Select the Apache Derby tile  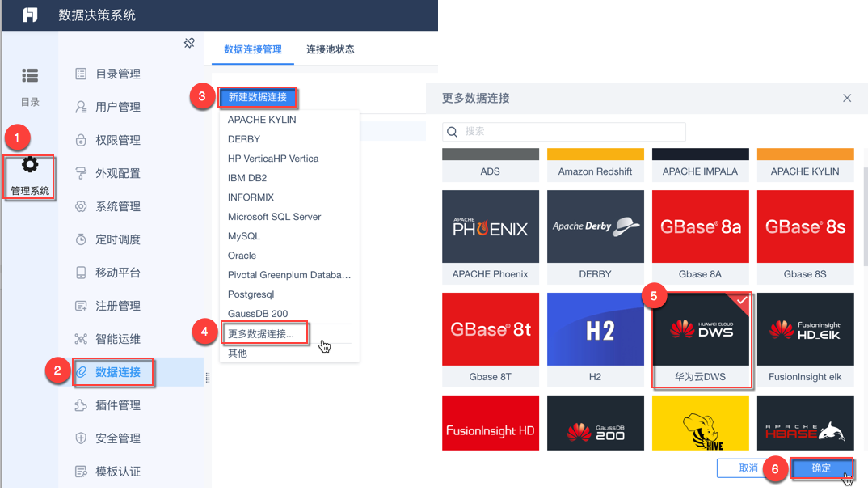tap(596, 237)
